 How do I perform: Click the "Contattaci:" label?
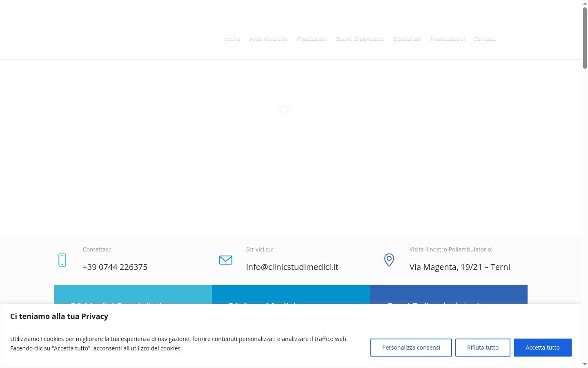point(97,249)
